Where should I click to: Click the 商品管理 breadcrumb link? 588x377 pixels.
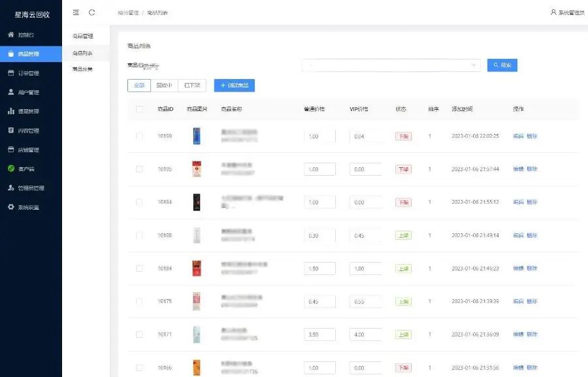coord(128,13)
